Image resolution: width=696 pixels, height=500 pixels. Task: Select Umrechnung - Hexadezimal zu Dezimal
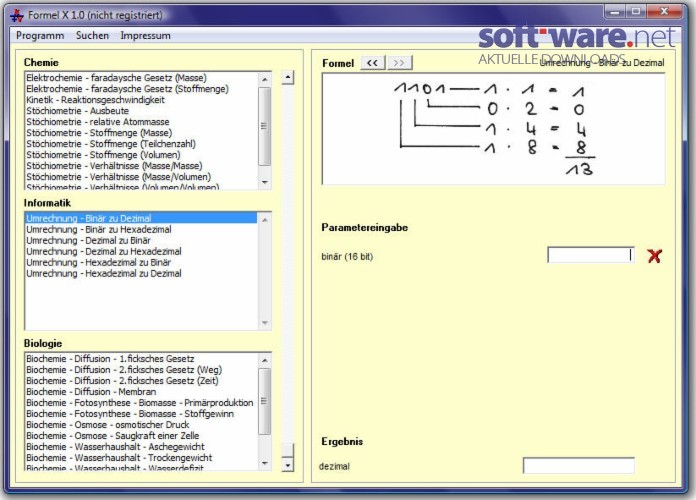141,274
